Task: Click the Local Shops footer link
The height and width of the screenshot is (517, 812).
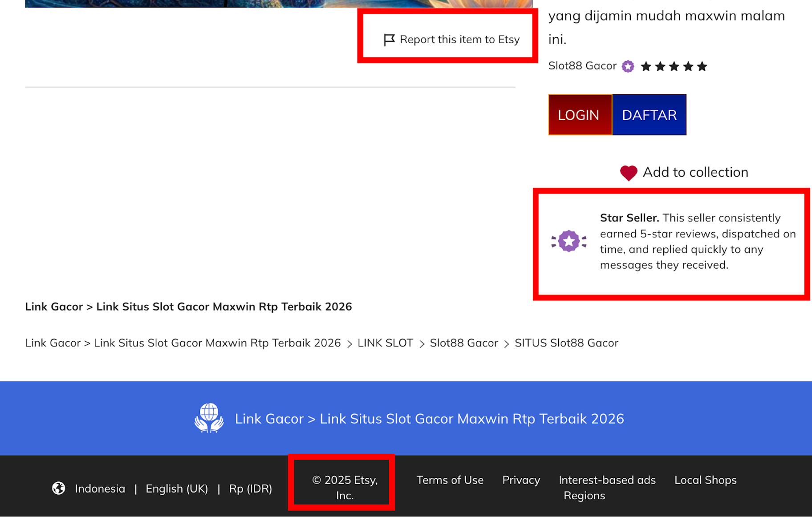Action: click(705, 480)
